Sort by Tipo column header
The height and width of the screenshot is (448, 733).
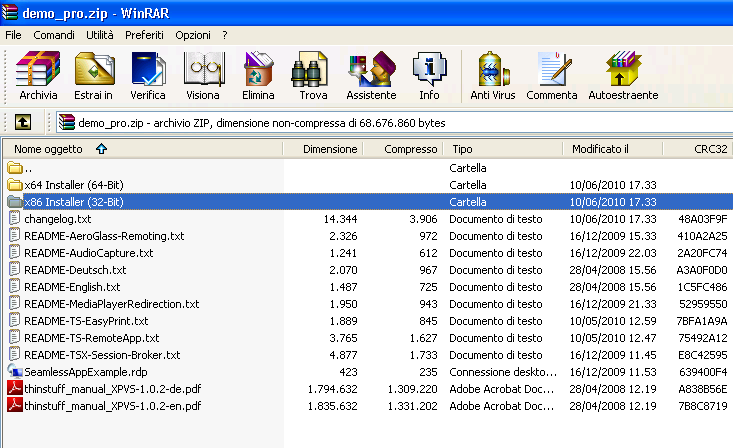tap(503, 149)
